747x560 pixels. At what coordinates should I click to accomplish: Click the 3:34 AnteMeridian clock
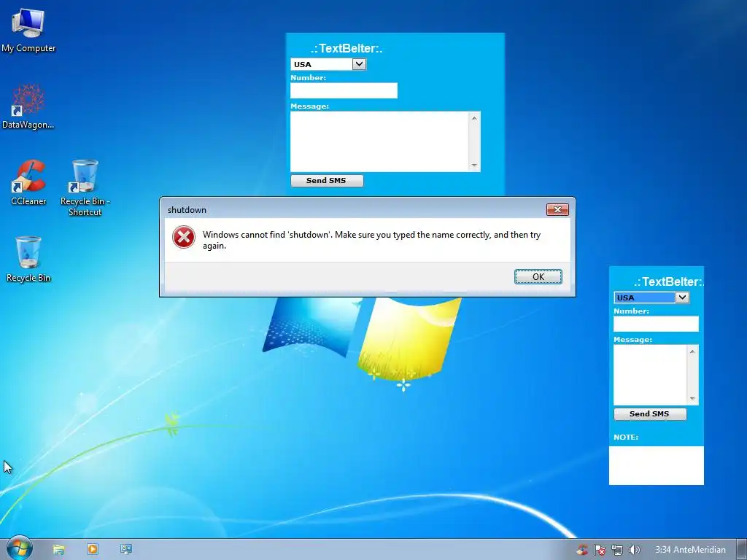pyautogui.click(x=690, y=550)
